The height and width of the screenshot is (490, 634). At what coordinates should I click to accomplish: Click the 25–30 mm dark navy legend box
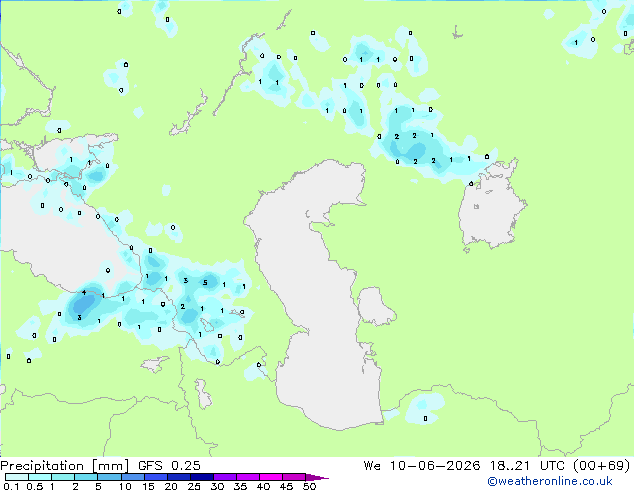tap(201, 477)
